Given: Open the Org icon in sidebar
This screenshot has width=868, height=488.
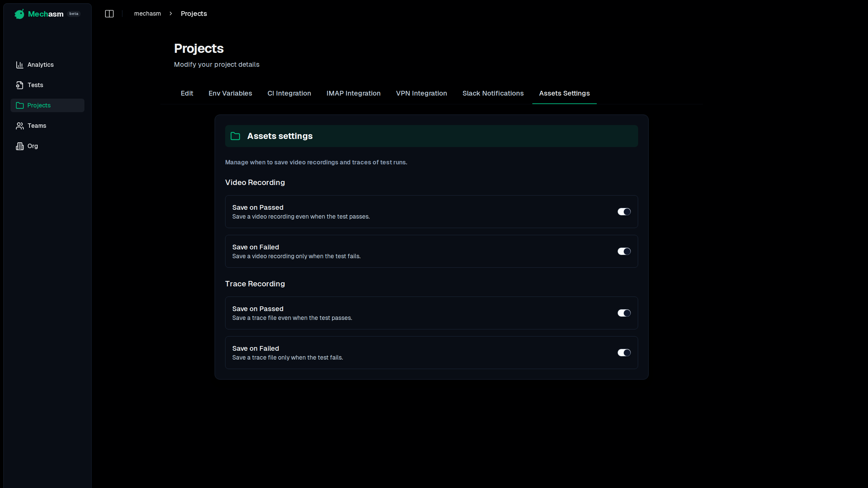Looking at the screenshot, I should 20,146.
